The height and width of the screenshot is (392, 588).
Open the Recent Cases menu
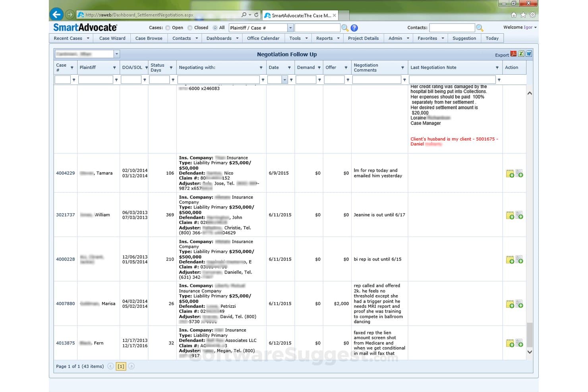point(72,38)
